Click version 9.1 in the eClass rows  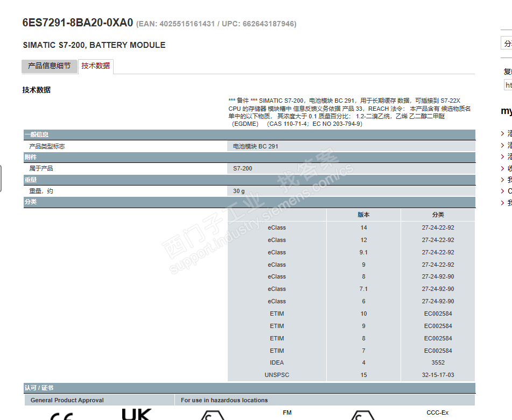tap(363, 252)
